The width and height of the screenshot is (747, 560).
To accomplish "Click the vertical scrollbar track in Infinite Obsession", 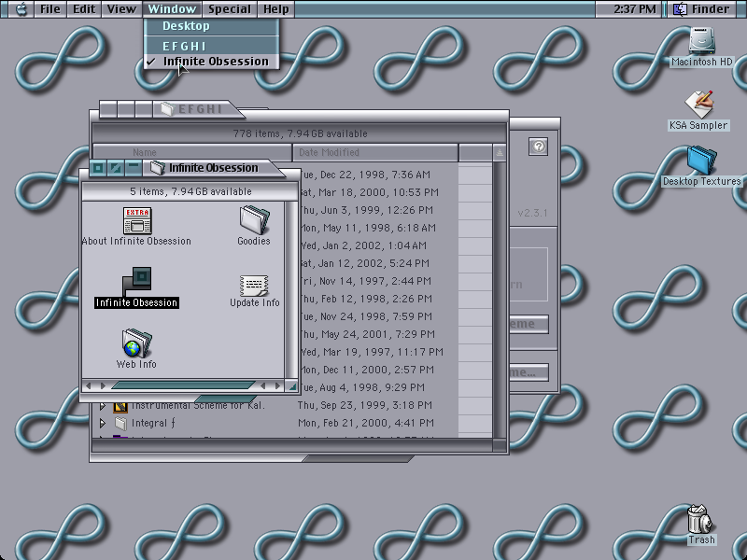I will pos(291,290).
